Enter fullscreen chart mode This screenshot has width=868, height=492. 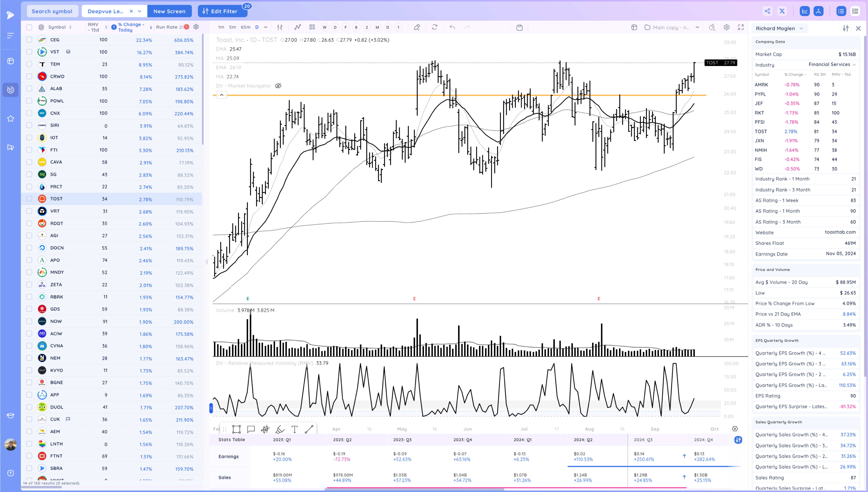point(741,27)
